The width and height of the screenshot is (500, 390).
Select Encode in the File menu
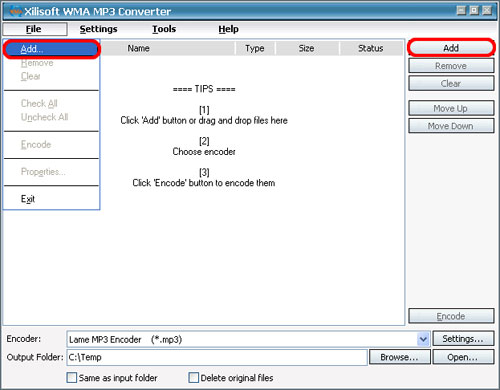[x=52, y=144]
